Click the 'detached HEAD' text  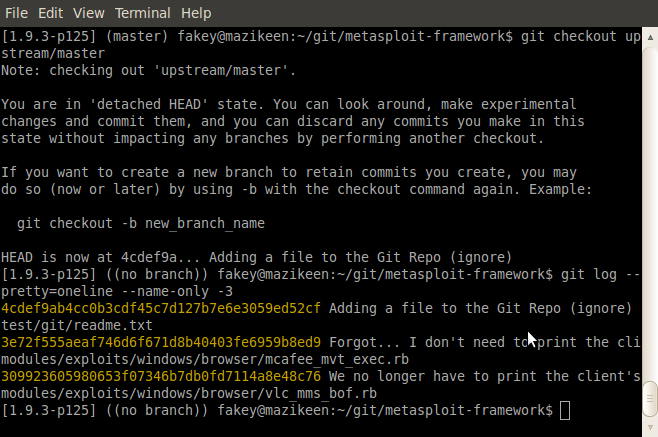149,104
